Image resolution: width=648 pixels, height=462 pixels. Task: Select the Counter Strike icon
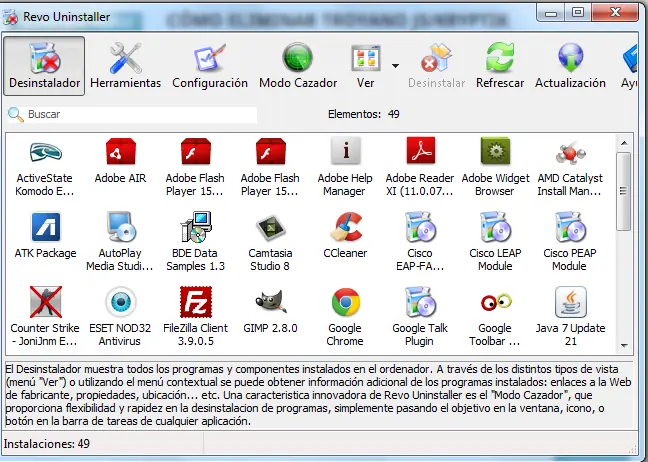(45, 302)
